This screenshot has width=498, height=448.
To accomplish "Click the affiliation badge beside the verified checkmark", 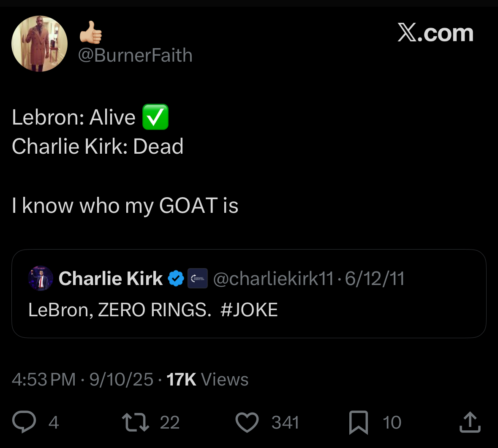I will pos(198,278).
